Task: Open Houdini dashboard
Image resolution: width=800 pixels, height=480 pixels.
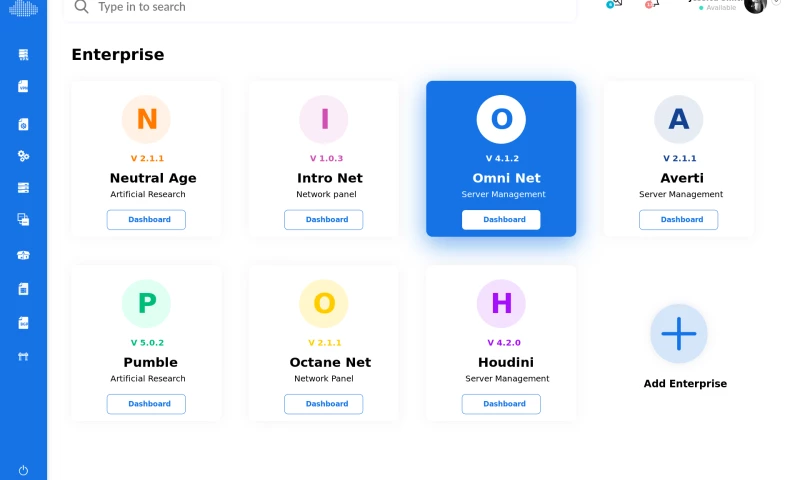Action: (x=501, y=404)
